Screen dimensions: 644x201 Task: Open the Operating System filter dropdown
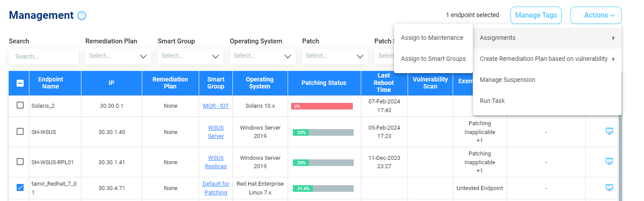coord(262,56)
